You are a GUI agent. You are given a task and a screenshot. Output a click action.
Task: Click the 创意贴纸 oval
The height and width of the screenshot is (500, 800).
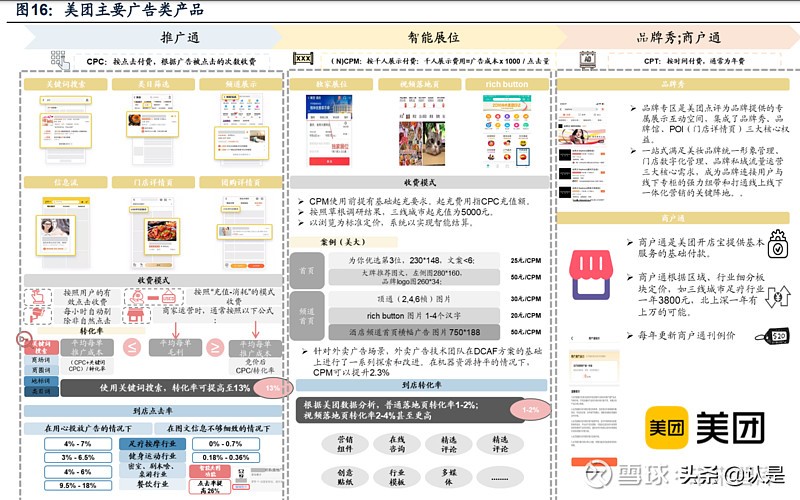tap(345, 478)
